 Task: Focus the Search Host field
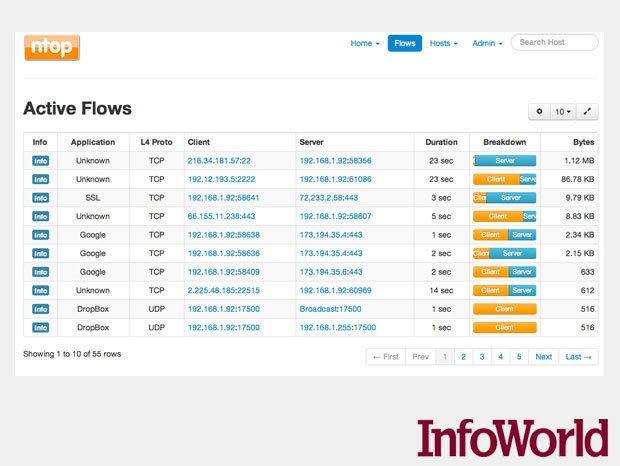[554, 42]
